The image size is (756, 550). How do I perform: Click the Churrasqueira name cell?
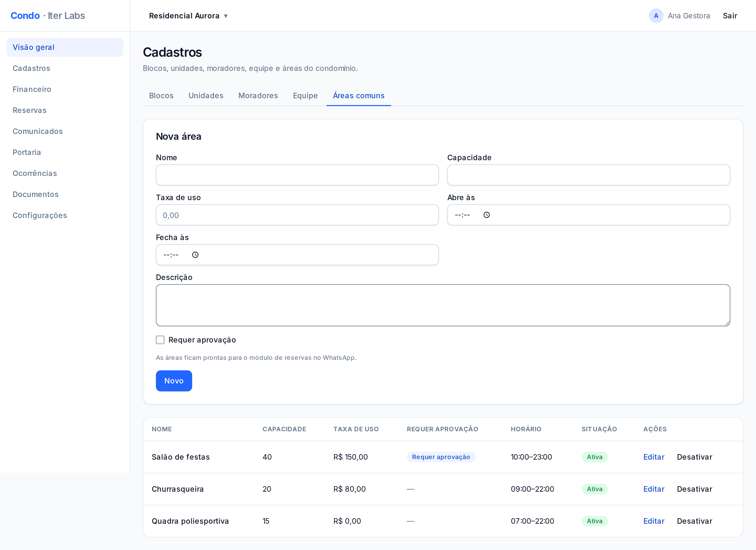pyautogui.click(x=178, y=489)
